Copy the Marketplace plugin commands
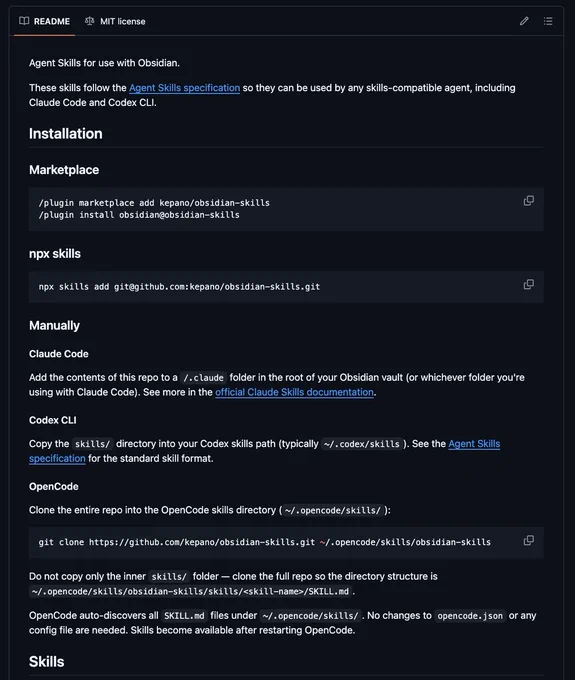 pos(529,201)
